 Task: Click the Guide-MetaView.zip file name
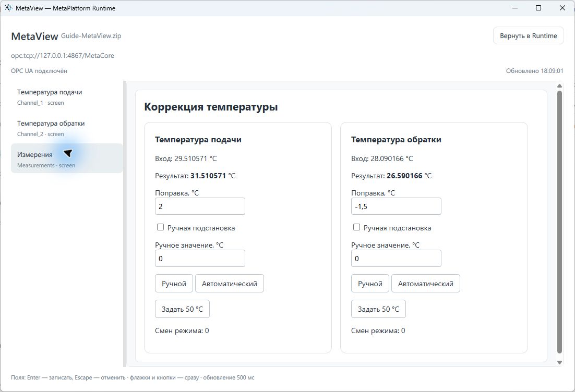click(91, 36)
